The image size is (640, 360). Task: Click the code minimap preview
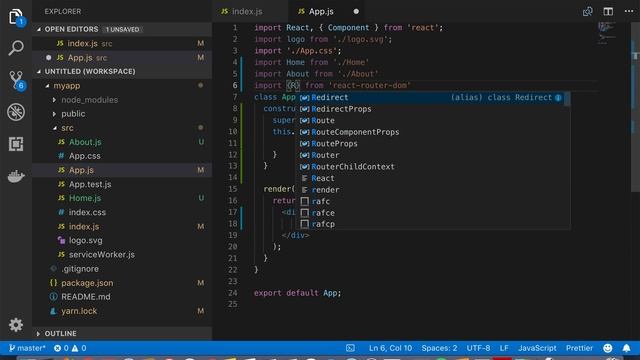[x=607, y=33]
